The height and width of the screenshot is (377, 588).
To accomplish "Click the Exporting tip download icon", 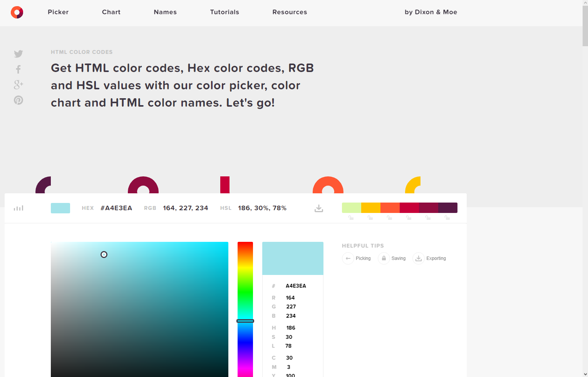I will click(418, 258).
